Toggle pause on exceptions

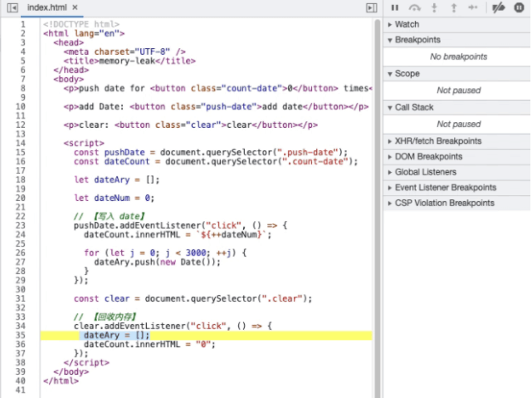[519, 7]
